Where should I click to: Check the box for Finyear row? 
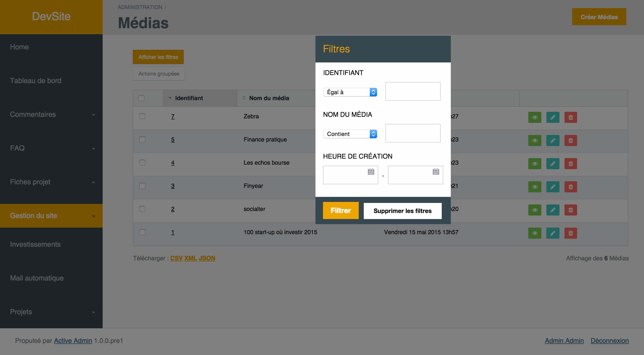click(142, 186)
